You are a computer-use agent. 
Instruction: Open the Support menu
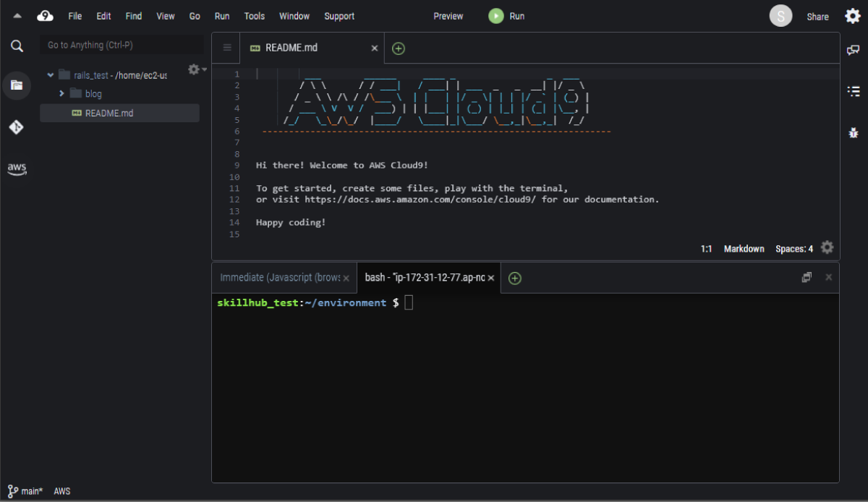tap(339, 16)
